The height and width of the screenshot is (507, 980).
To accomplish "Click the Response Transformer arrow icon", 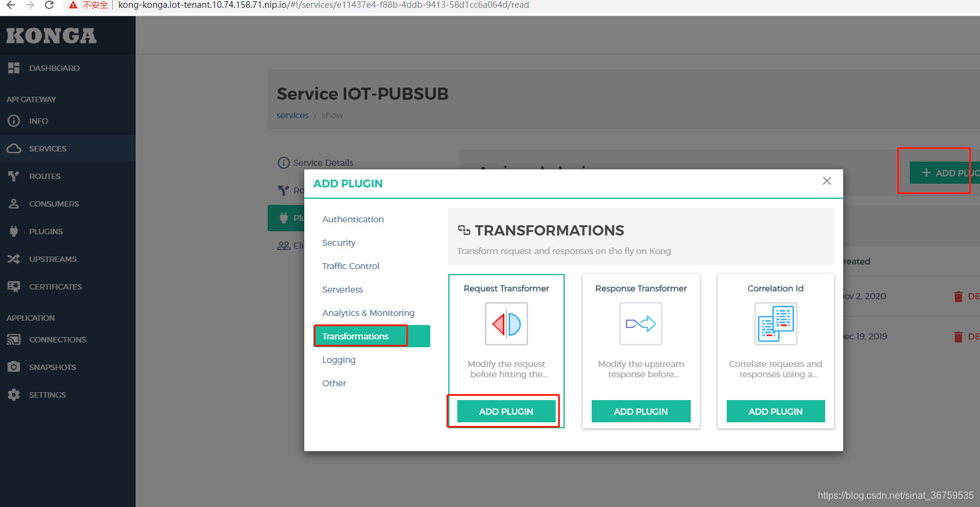I will [x=641, y=324].
